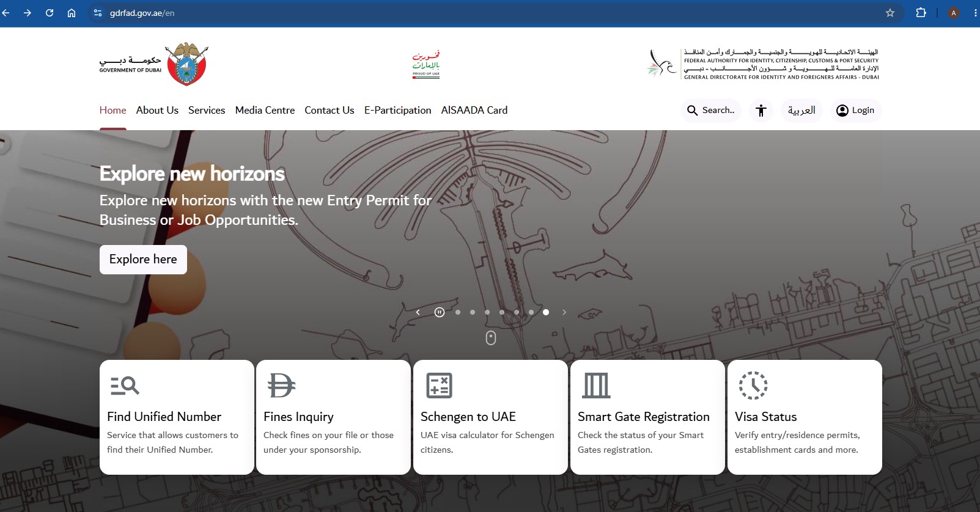The image size is (980, 512).
Task: Select the second slide indicator dot
Action: tap(473, 312)
